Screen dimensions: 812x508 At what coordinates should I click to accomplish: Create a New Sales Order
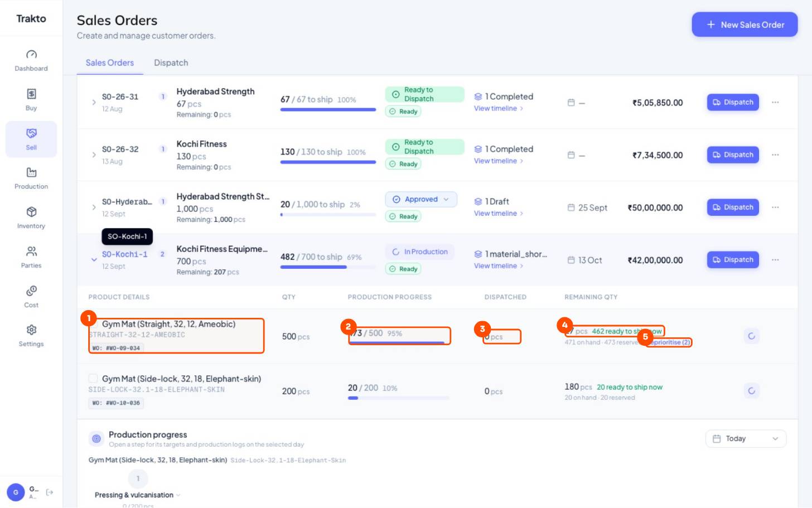tap(745, 25)
